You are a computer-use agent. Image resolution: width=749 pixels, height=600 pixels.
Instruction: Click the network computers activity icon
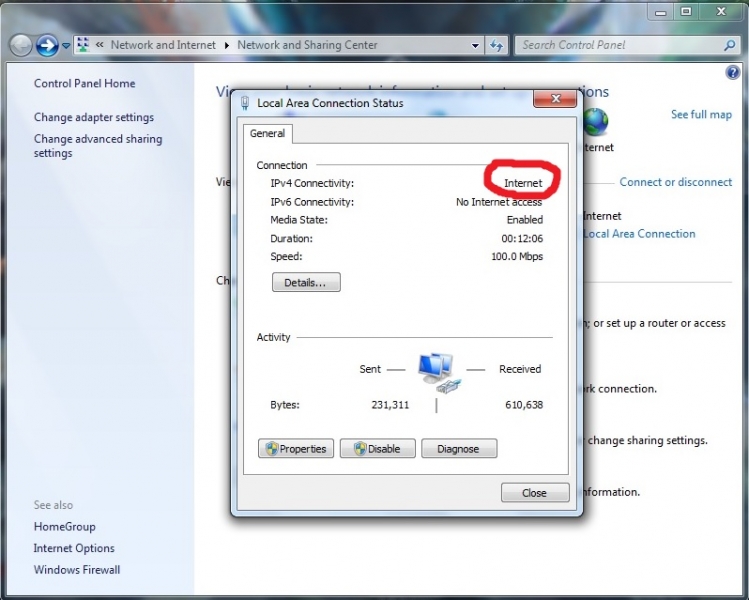pos(436,370)
